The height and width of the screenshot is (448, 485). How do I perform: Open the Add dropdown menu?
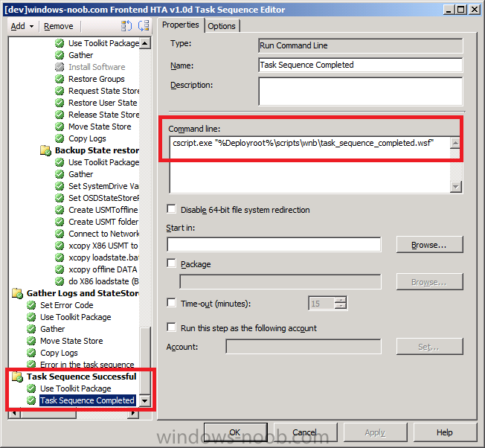coord(22,26)
